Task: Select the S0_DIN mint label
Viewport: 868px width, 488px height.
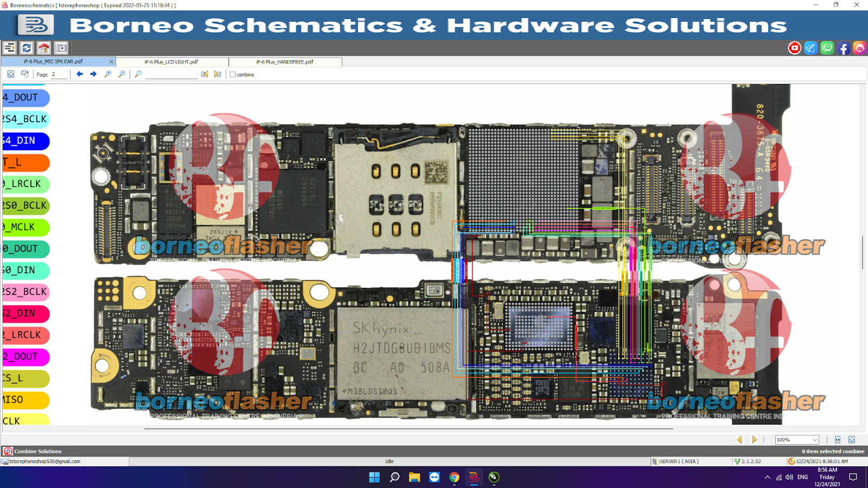Action: 26,270
